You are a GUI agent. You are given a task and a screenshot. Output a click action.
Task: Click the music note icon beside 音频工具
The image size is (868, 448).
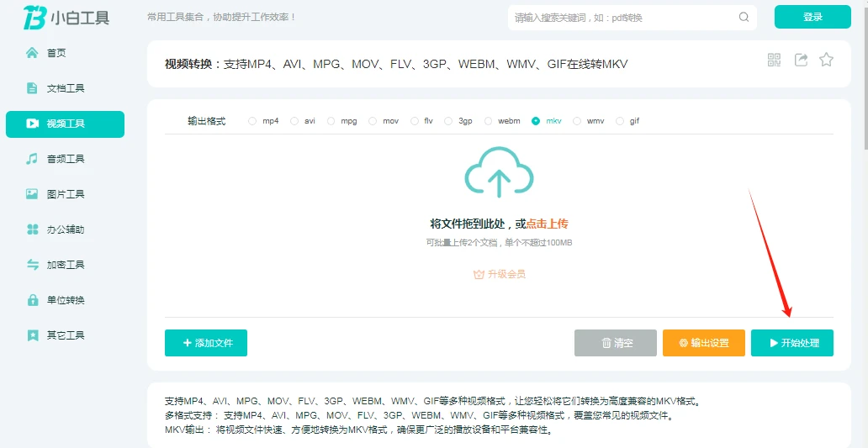(32, 159)
